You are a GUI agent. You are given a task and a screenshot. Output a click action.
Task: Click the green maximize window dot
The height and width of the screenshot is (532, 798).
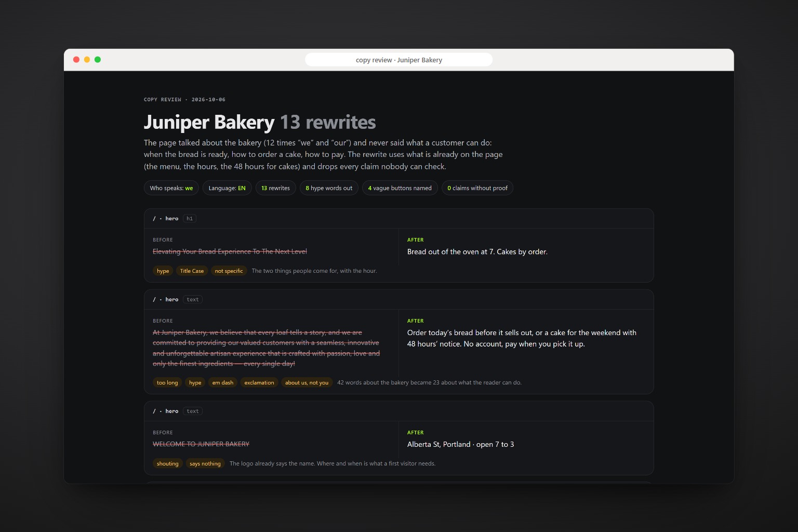click(98, 60)
